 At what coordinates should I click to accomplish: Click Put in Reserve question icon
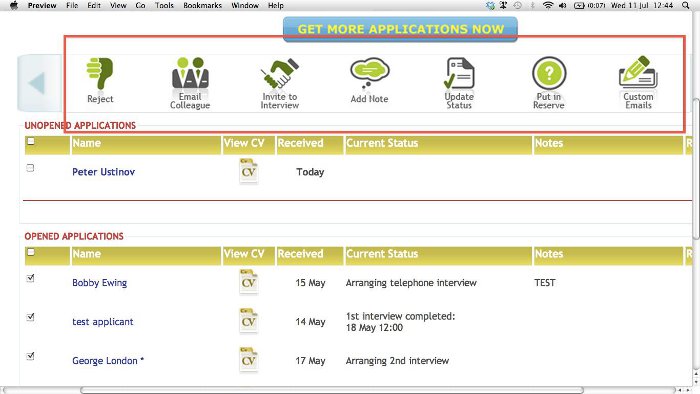click(549, 73)
